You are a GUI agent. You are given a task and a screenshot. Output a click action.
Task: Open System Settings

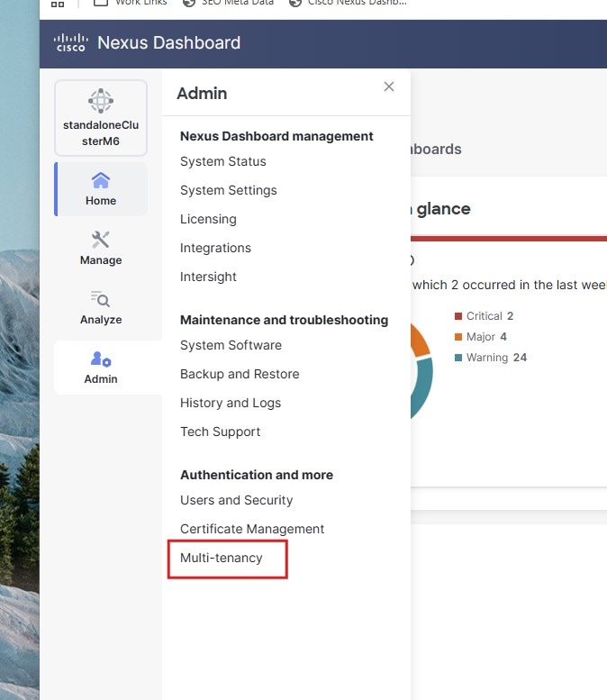click(x=229, y=191)
